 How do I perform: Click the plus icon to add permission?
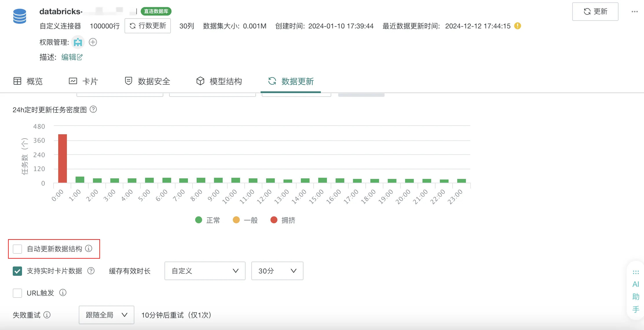93,42
